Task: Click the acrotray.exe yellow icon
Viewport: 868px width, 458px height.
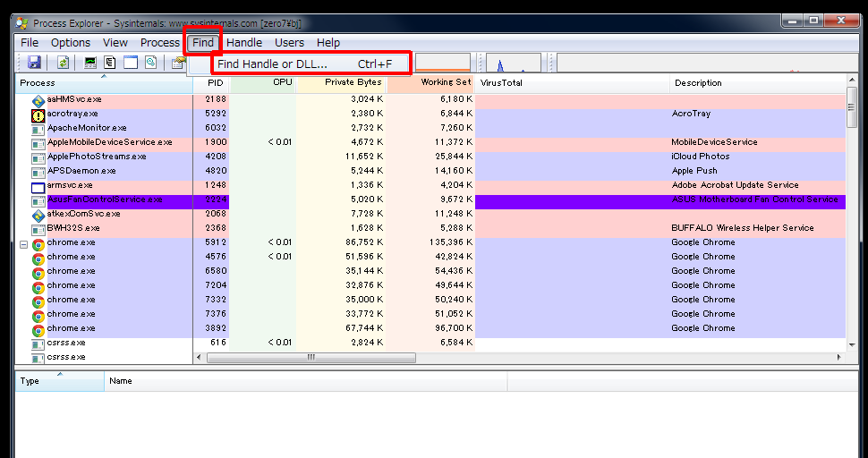Action: point(38,115)
